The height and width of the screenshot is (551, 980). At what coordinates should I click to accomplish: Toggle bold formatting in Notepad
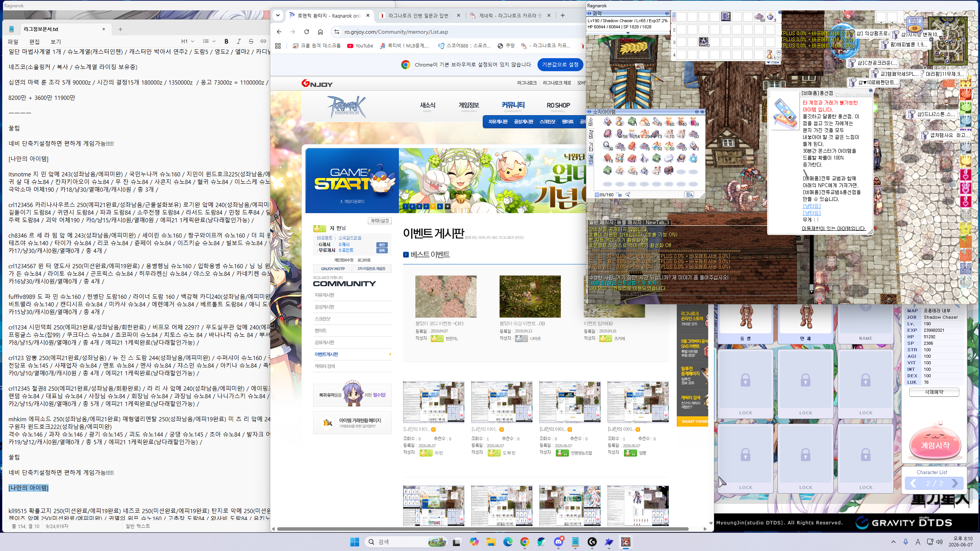coord(226,41)
